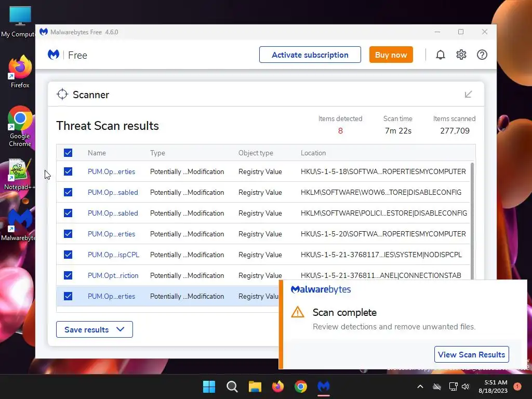Uncheck the highlighted last PUM.Op...erties row
532x399 pixels.
click(68, 296)
